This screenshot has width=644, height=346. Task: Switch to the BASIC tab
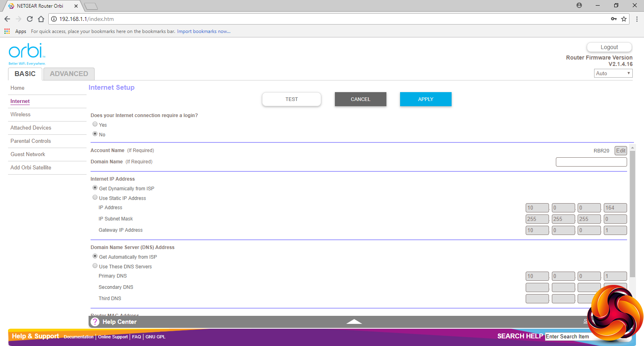(x=25, y=74)
